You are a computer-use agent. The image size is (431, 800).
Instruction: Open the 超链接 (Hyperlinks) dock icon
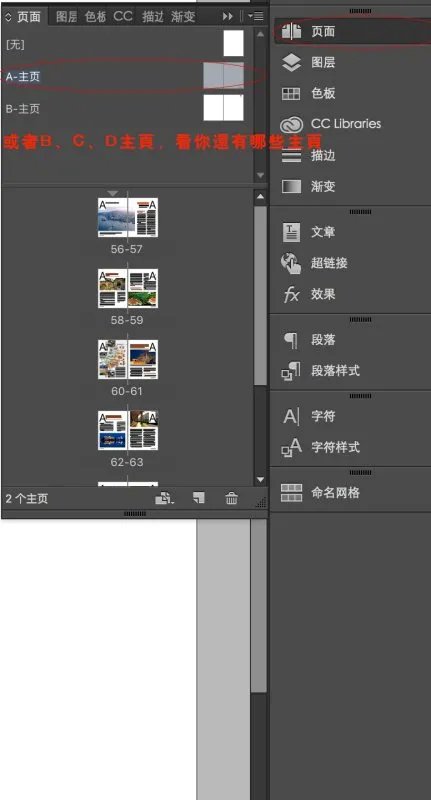(x=291, y=263)
